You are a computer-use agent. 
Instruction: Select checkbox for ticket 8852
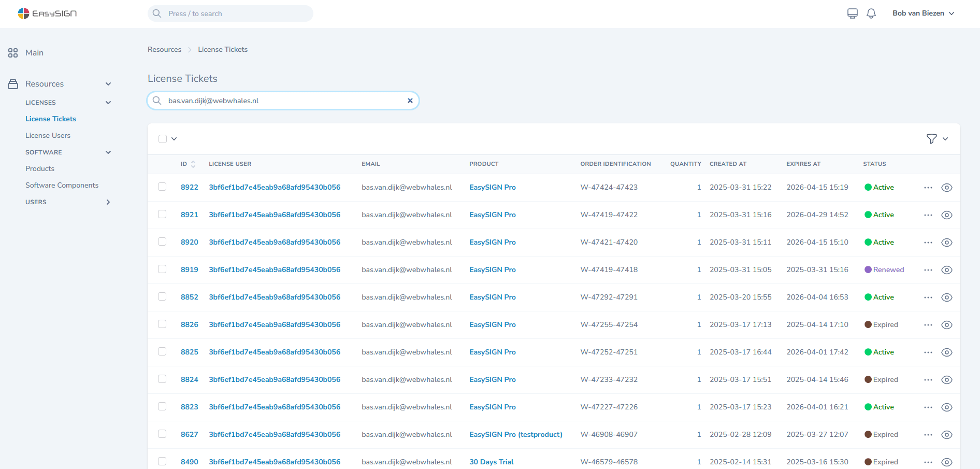coord(162,296)
